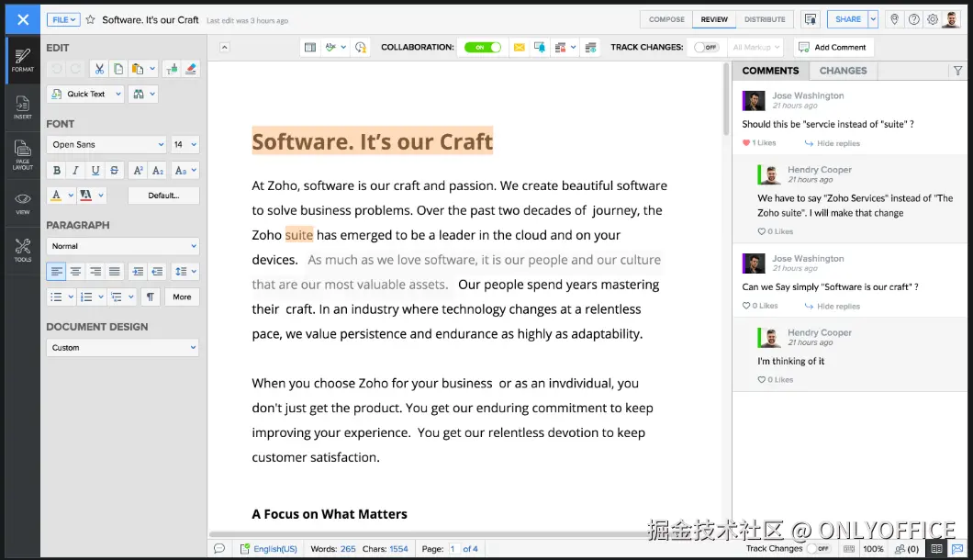Apply Italic formatting
The width and height of the screenshot is (973, 560).
tap(75, 170)
